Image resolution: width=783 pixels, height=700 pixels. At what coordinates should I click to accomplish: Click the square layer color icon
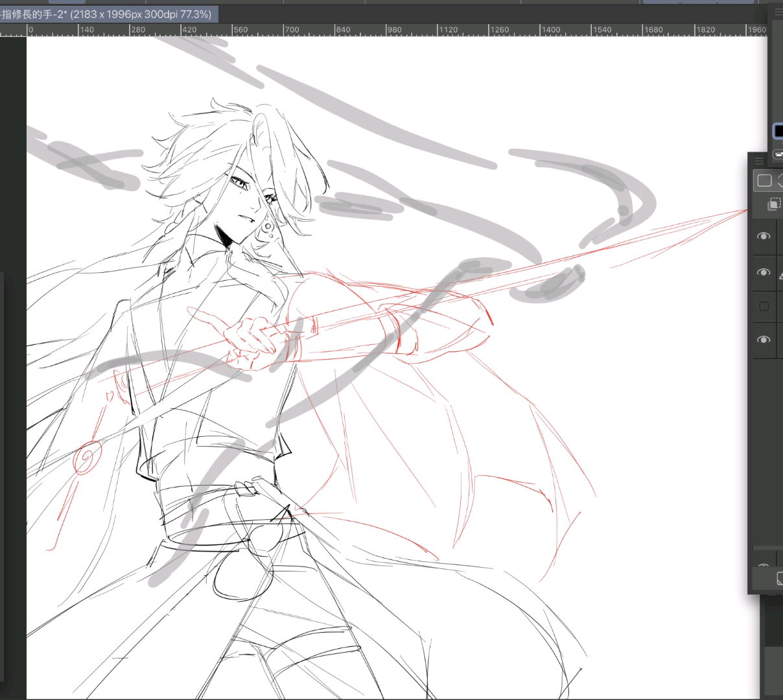coord(764,181)
